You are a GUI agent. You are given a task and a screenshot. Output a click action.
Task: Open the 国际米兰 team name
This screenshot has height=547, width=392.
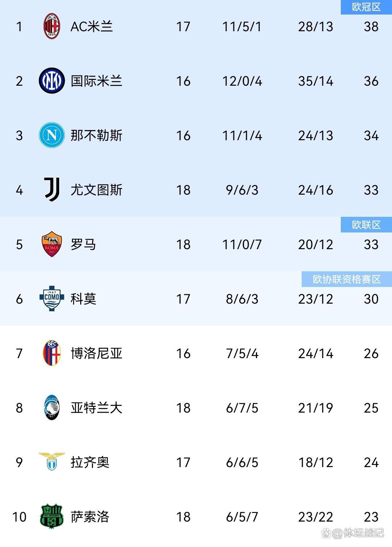pos(96,81)
